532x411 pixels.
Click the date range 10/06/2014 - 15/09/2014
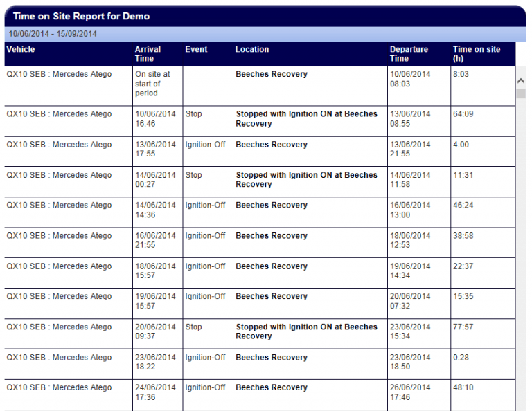(x=53, y=34)
